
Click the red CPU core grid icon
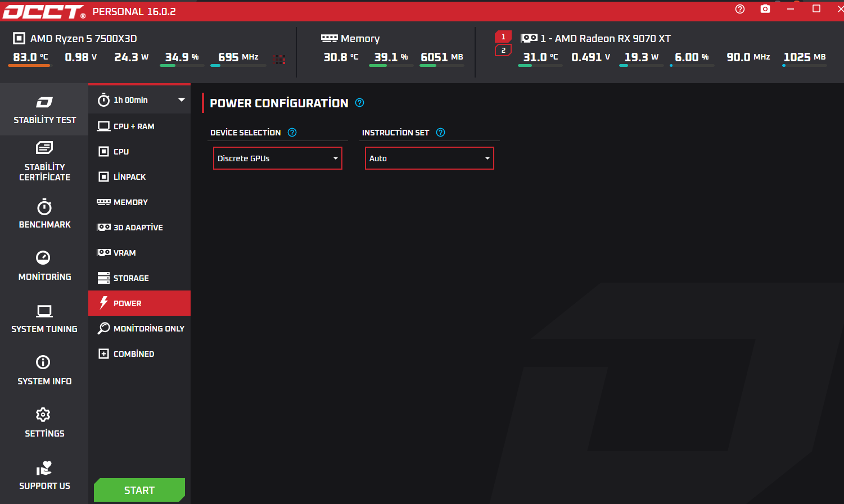coord(279,59)
